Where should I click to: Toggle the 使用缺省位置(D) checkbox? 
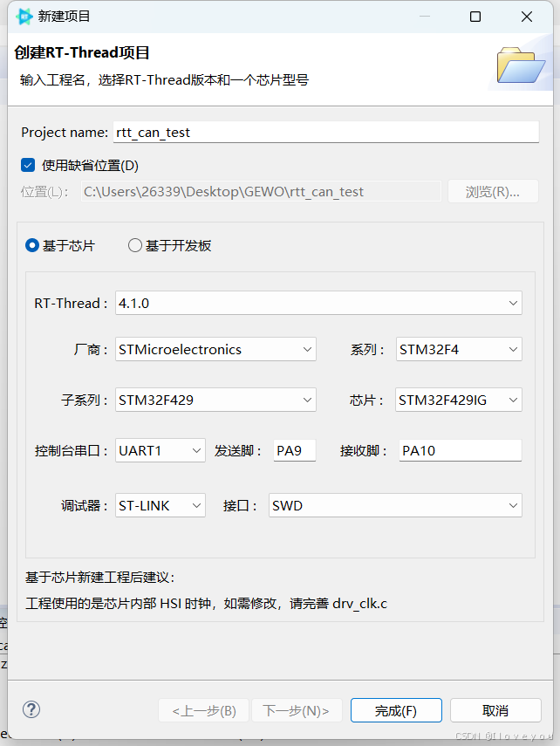coord(28,165)
